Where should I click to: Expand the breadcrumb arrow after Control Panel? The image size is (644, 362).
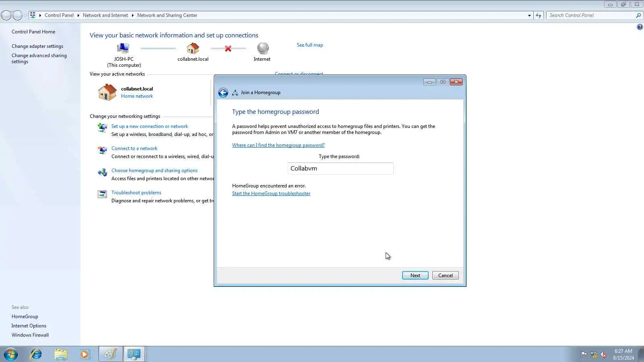pos(78,15)
